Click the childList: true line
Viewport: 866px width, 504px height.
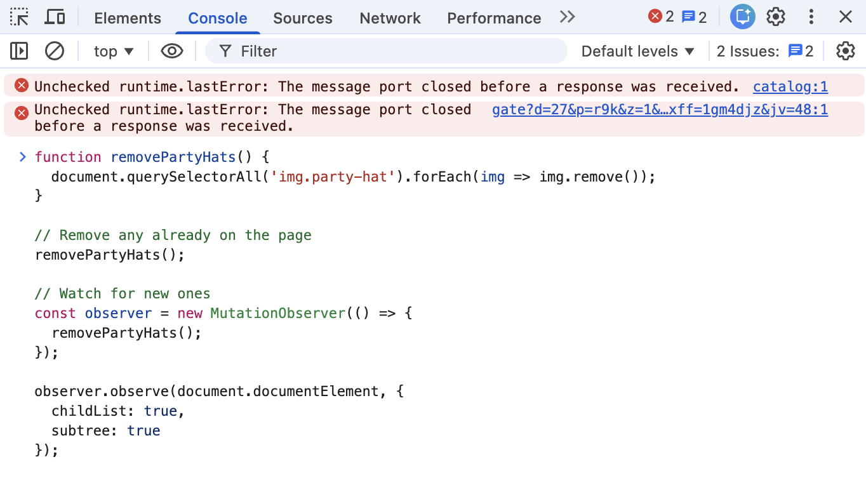click(118, 411)
